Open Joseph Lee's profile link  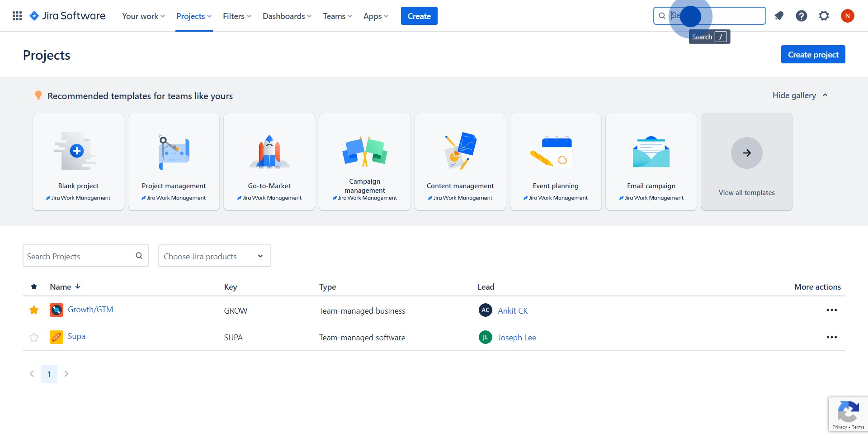click(x=517, y=337)
